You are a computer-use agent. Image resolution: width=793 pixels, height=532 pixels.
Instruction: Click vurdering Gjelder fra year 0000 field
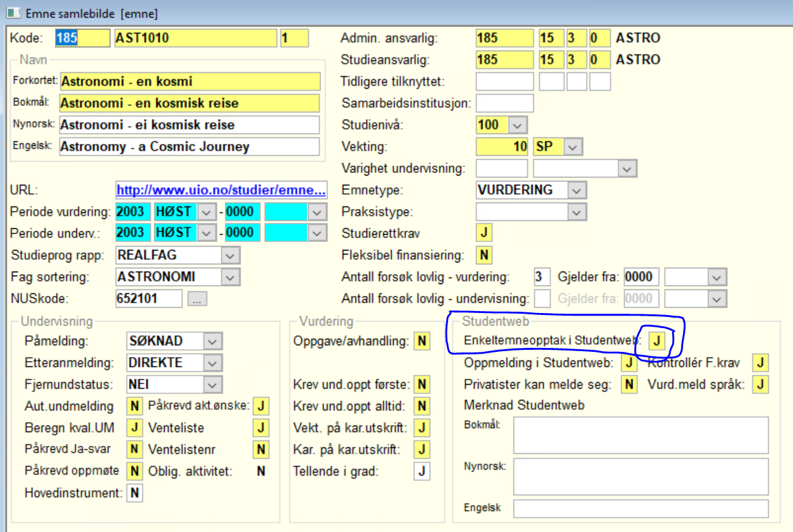point(642,277)
